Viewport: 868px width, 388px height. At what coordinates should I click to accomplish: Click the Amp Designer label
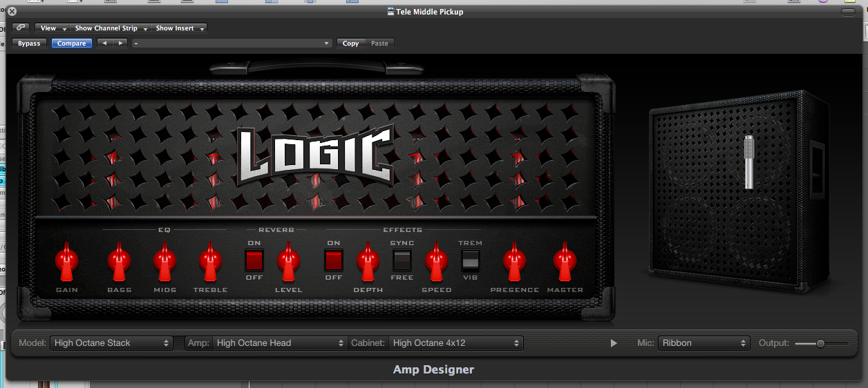pyautogui.click(x=433, y=369)
